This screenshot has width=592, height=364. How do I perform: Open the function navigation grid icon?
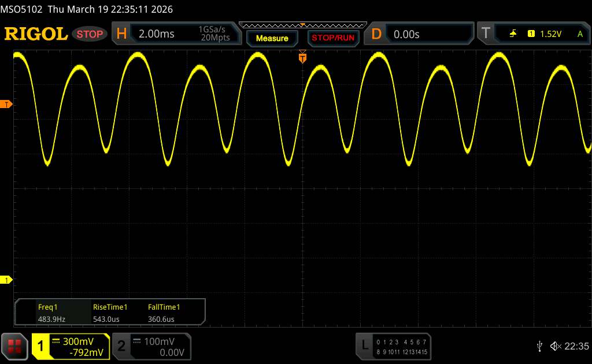pos(15,346)
